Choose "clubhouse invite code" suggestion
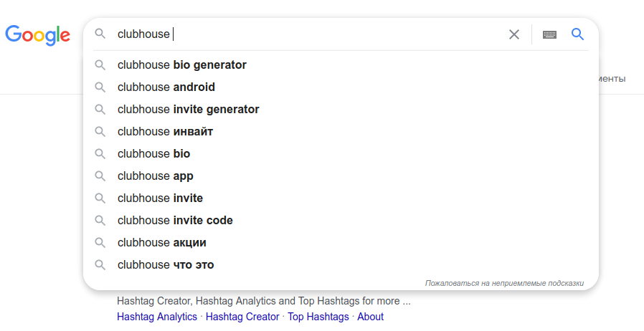Image resolution: width=644 pixels, height=331 pixels. pyautogui.click(x=176, y=221)
